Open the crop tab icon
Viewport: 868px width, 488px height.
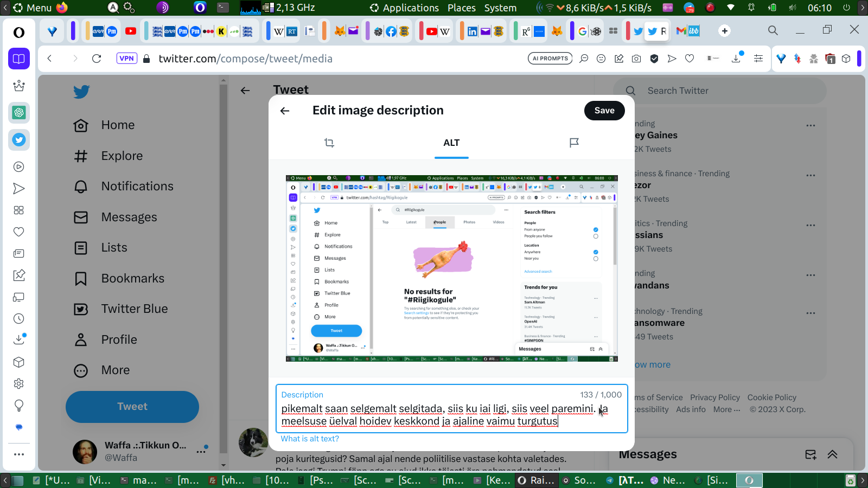click(329, 143)
